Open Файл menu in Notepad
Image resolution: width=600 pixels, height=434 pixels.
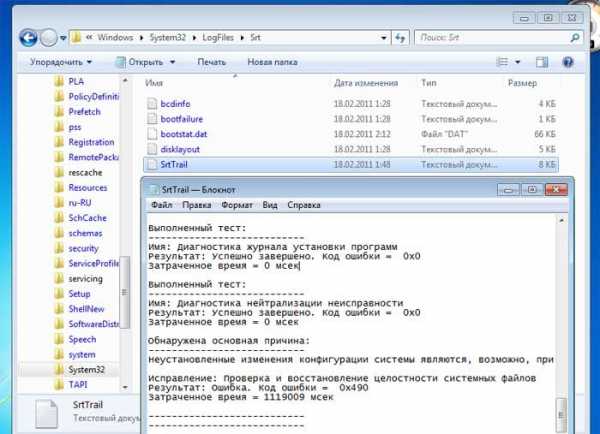pos(161,205)
